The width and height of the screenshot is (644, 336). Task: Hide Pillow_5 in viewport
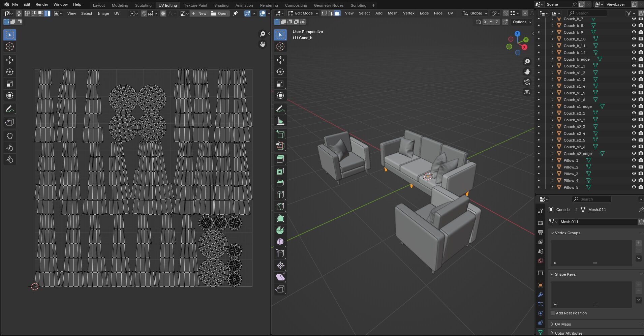pos(634,187)
